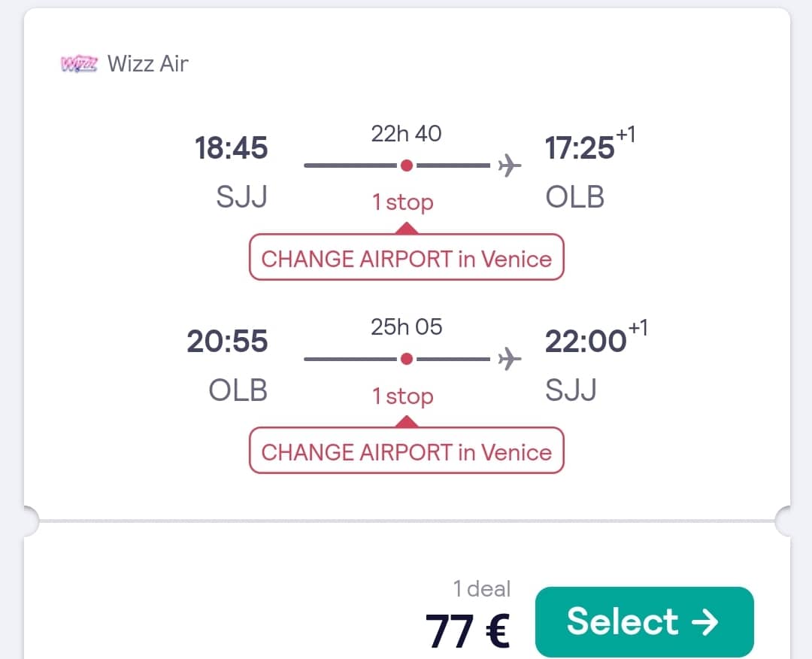The width and height of the screenshot is (812, 659).
Task: Click the Wizz Air airline name
Action: [147, 64]
